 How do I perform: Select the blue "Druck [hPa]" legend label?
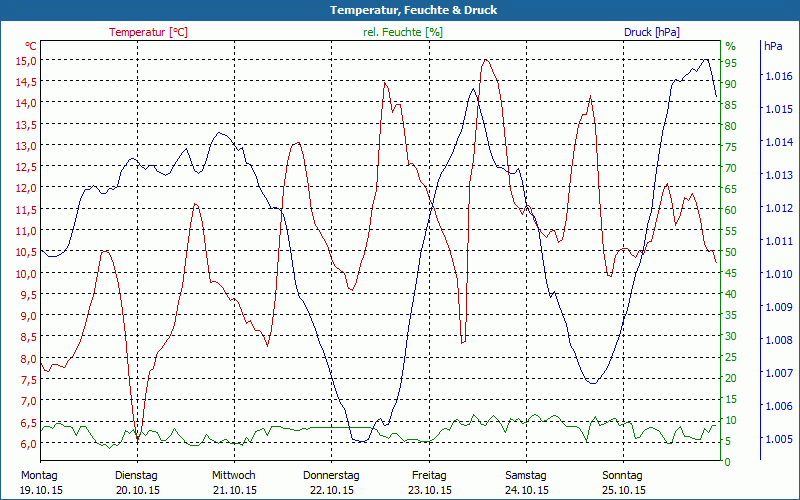651,32
